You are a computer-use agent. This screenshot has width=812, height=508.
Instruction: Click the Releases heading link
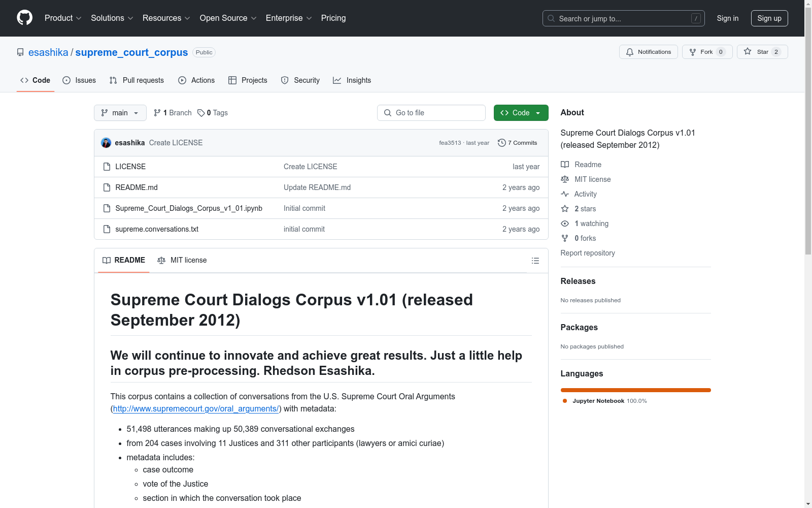[x=578, y=281]
